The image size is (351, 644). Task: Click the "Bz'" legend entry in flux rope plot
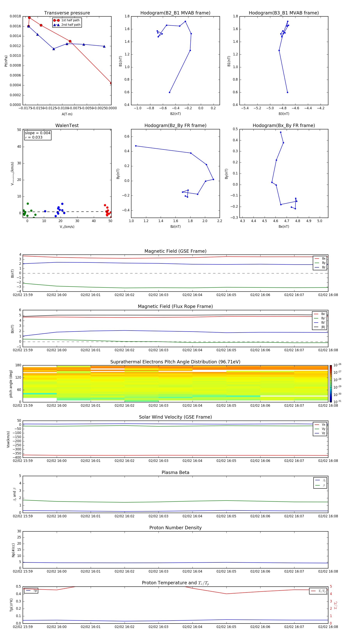[x=320, y=323]
